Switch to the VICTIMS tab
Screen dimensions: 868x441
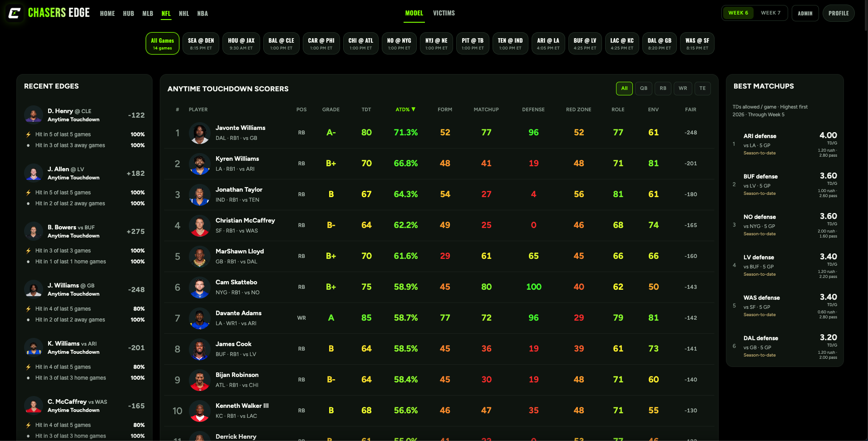pyautogui.click(x=444, y=13)
